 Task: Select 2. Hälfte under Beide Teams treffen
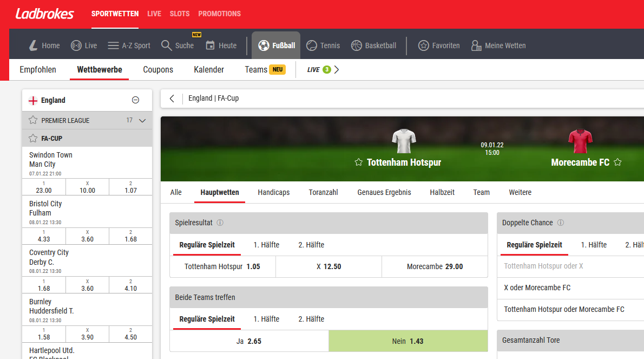(x=311, y=319)
